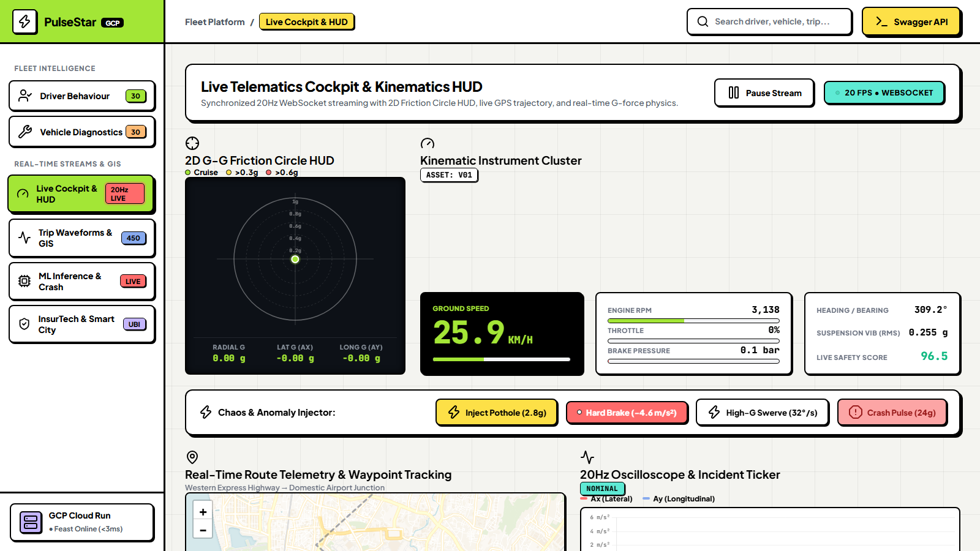Click the Chaos & Anomaly Injector bolt icon
This screenshot has width=980, height=551.
(206, 413)
